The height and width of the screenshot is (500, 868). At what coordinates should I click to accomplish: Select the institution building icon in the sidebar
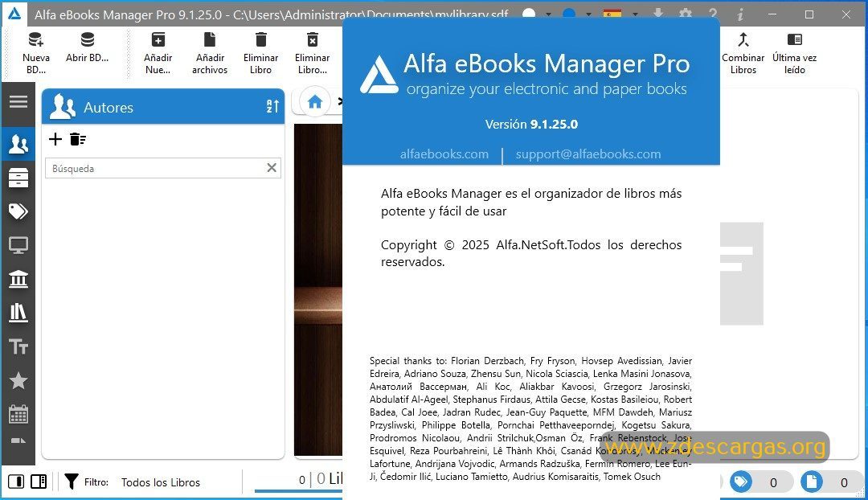[18, 279]
